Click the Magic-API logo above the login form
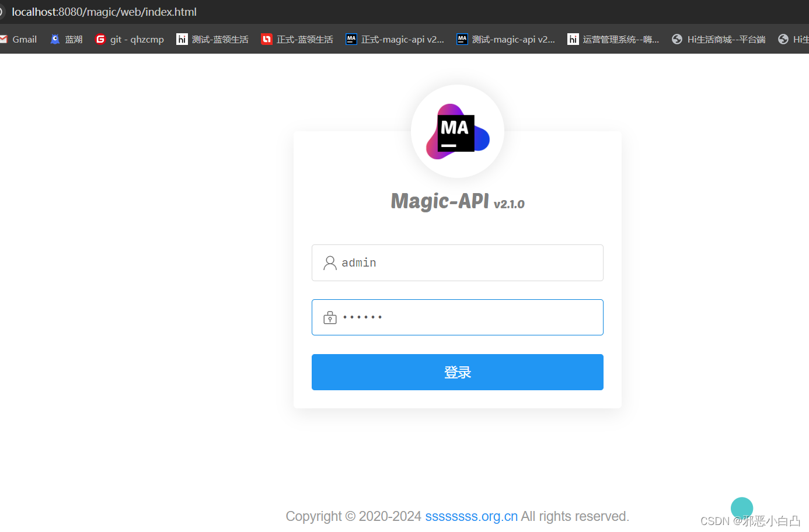The height and width of the screenshot is (532, 809). [x=458, y=131]
